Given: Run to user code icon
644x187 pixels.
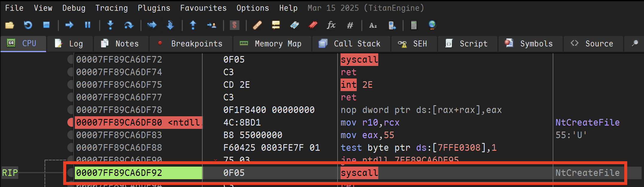Looking at the screenshot, I should pos(212,25).
